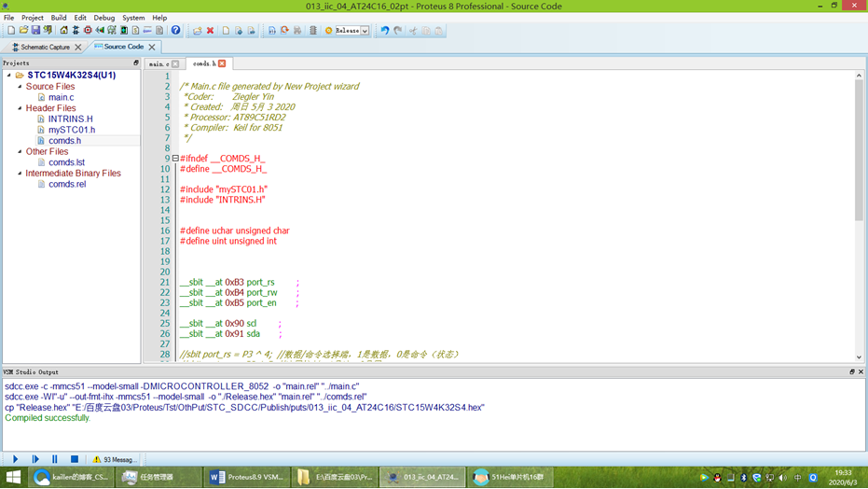Open the Windows Start button

coord(13,477)
